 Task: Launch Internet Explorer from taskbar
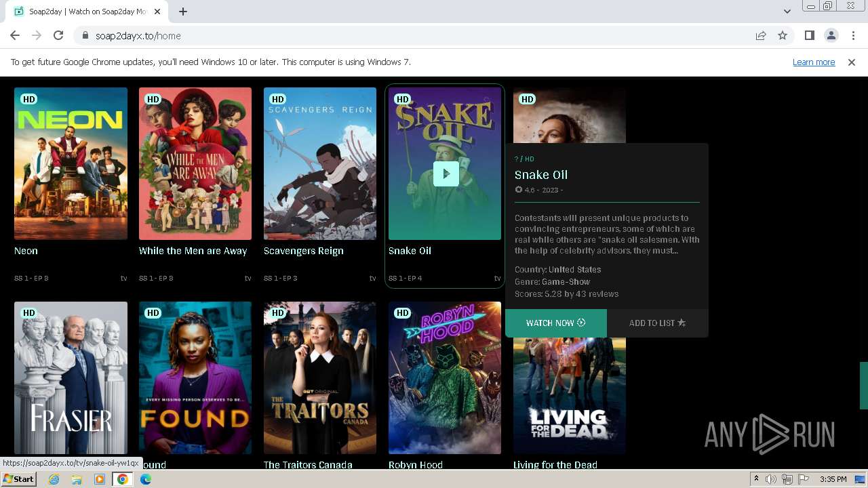coord(54,479)
